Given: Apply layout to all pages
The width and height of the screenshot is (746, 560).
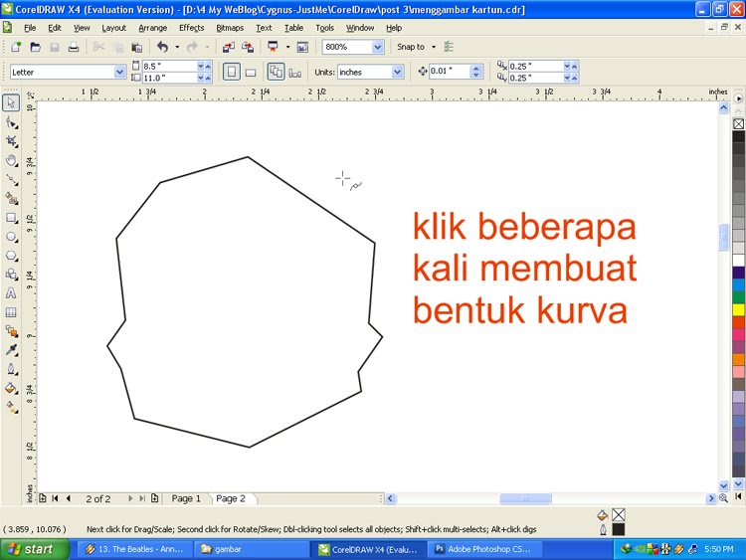Looking at the screenshot, I should 276,72.
